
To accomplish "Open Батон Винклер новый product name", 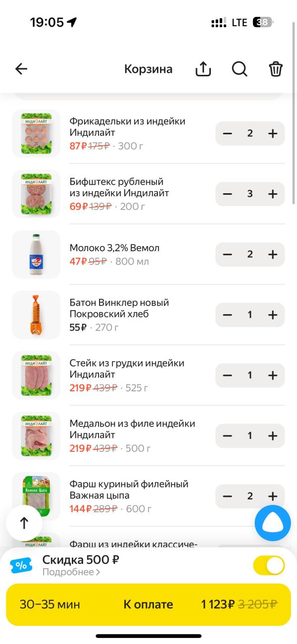I will [x=119, y=308].
